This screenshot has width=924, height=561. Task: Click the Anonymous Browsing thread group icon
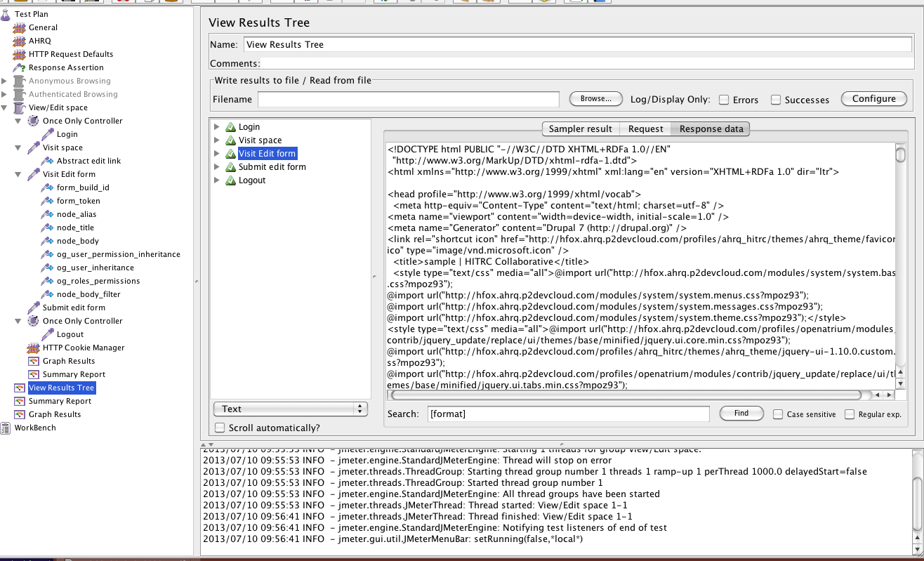[x=20, y=81]
